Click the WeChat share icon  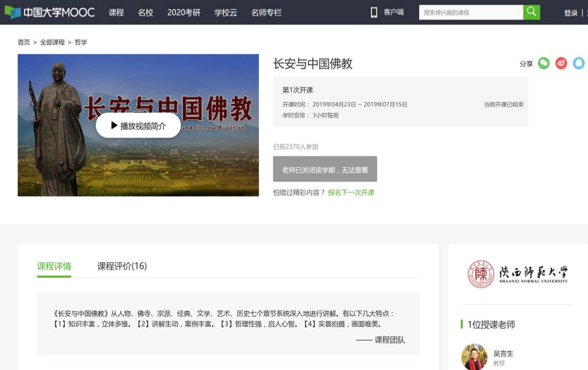[x=543, y=63]
